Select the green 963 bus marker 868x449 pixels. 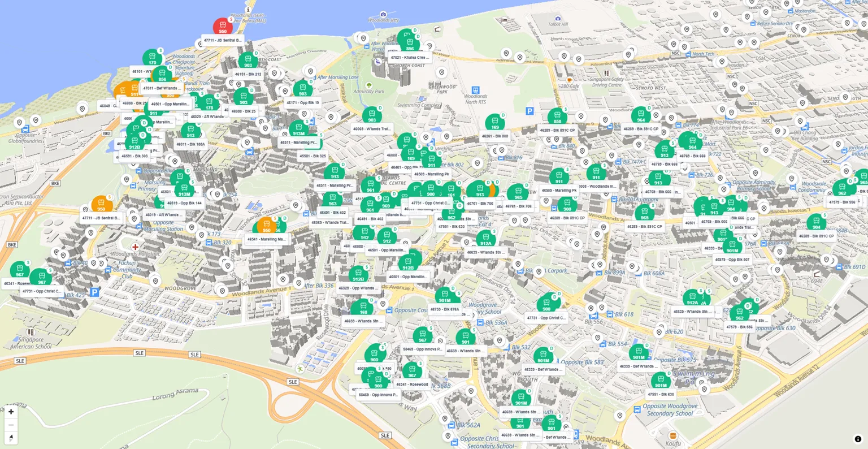point(332,199)
